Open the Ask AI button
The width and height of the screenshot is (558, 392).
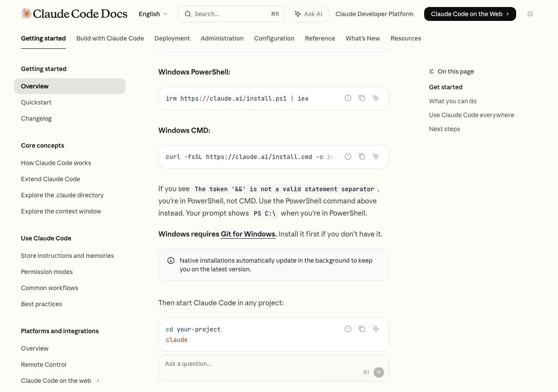309,14
